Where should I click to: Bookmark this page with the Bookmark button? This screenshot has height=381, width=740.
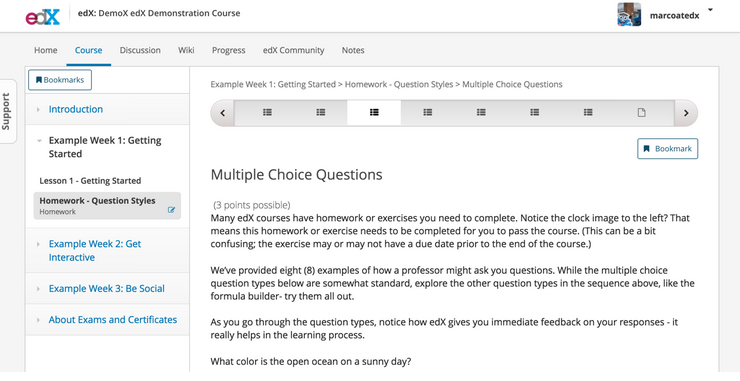pyautogui.click(x=667, y=149)
